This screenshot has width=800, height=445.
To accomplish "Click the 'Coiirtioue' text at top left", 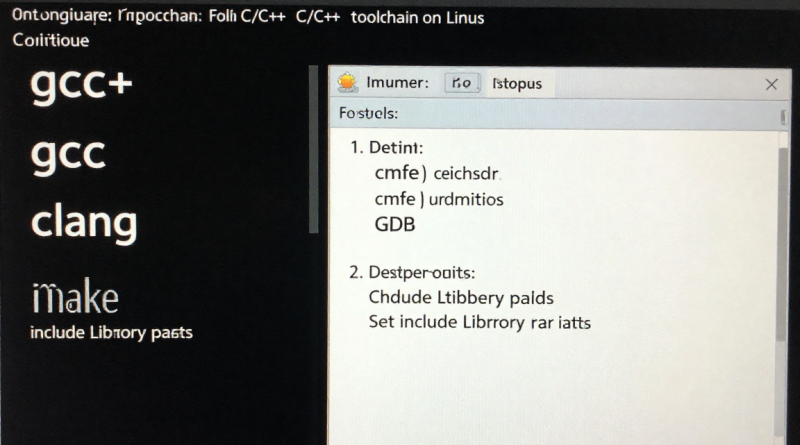I will point(51,40).
